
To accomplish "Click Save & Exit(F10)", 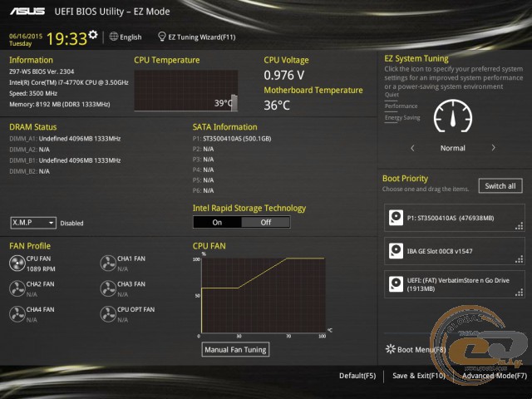I will pos(419,376).
